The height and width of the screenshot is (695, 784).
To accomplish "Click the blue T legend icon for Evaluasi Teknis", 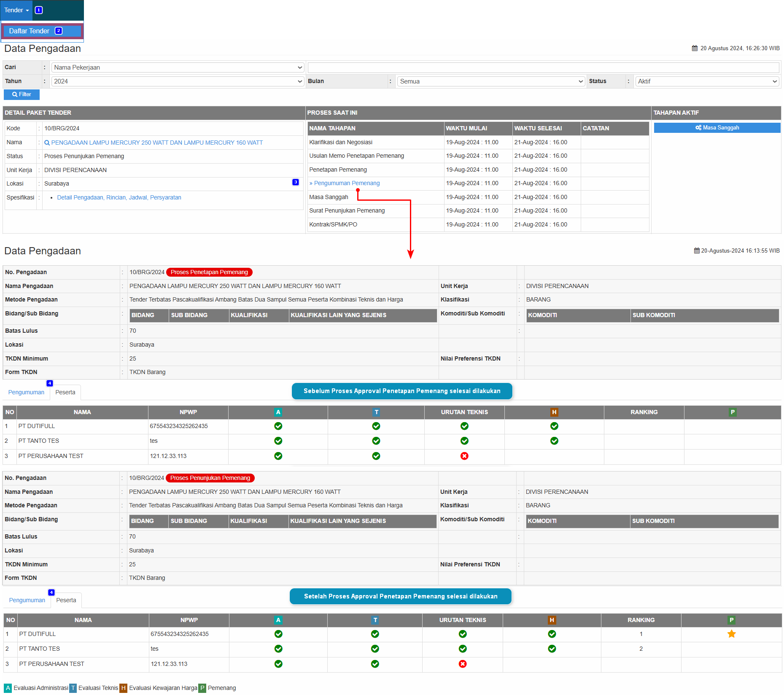I will 73,688.
